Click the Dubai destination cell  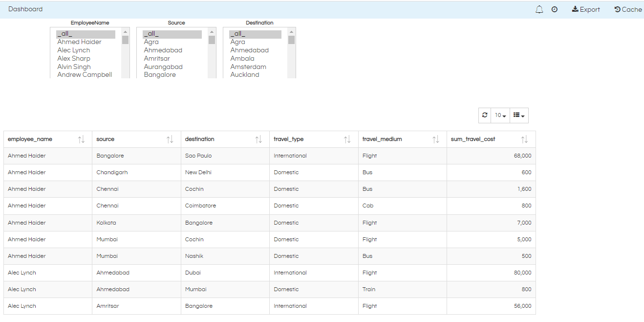[x=225, y=273]
